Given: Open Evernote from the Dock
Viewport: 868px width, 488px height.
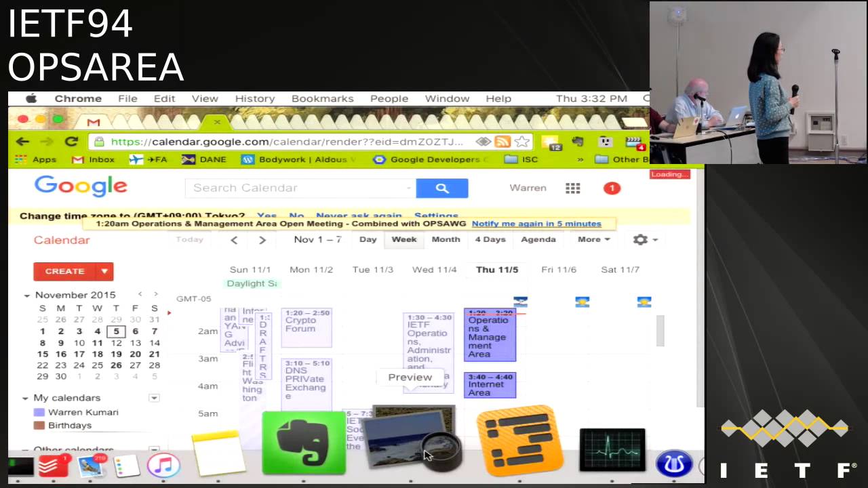Looking at the screenshot, I should (x=304, y=443).
